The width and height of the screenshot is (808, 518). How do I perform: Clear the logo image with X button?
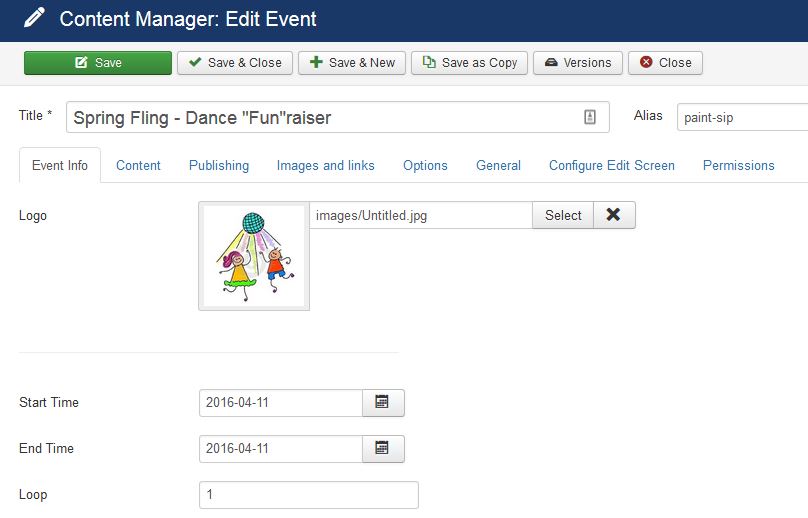(x=614, y=215)
